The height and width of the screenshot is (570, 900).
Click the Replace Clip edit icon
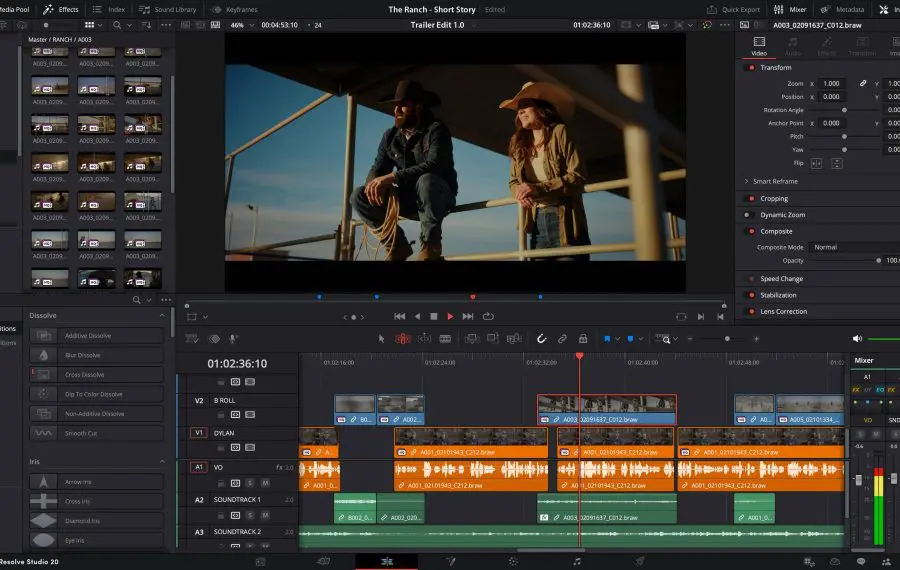click(514, 339)
